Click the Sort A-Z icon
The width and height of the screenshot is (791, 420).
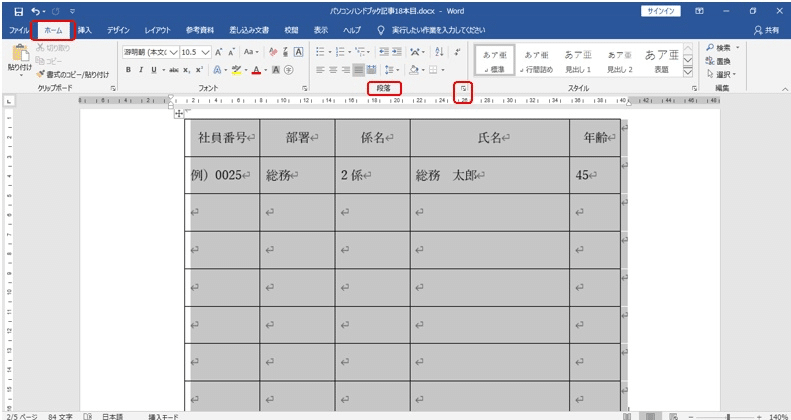[439, 51]
